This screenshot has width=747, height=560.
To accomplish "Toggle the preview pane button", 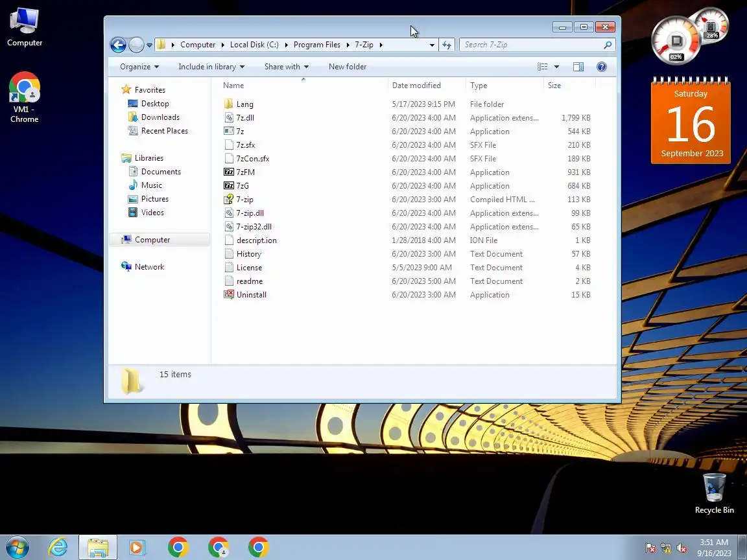I will click(x=578, y=67).
